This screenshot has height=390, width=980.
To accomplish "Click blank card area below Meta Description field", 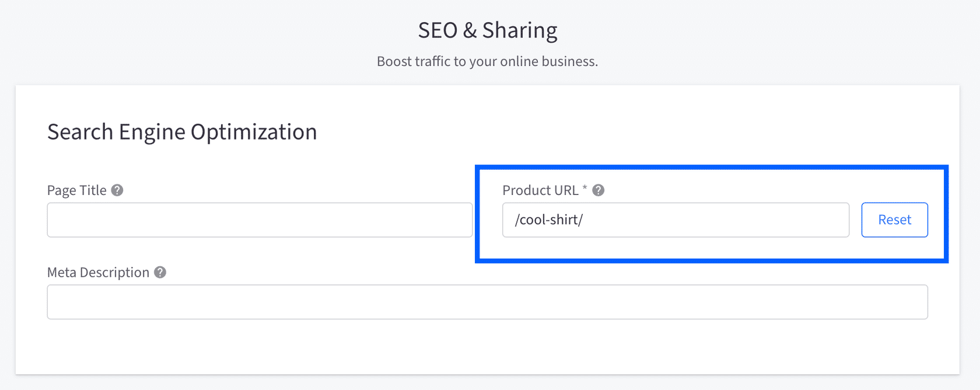I will (x=487, y=347).
